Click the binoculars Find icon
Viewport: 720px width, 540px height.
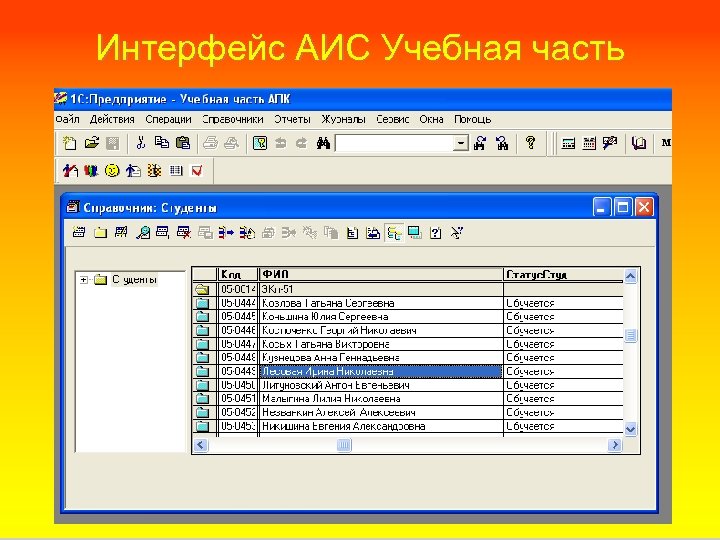click(323, 143)
